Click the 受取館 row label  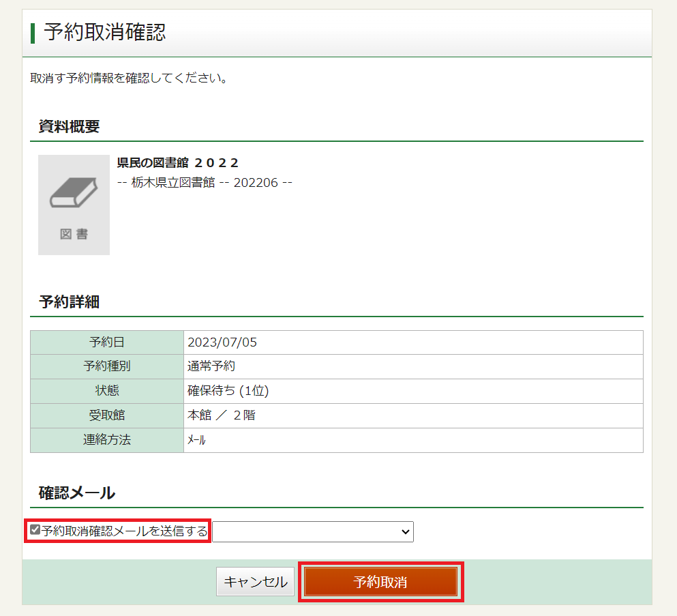click(x=107, y=415)
